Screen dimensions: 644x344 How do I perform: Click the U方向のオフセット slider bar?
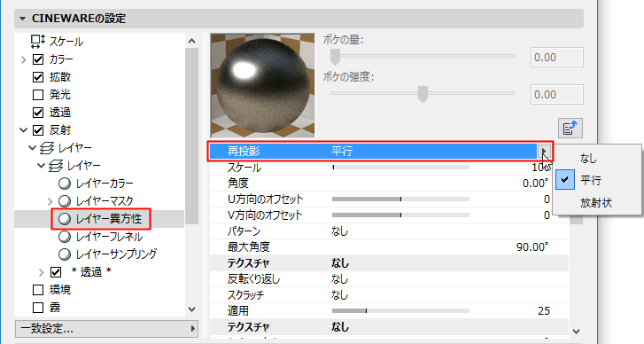[x=401, y=199]
